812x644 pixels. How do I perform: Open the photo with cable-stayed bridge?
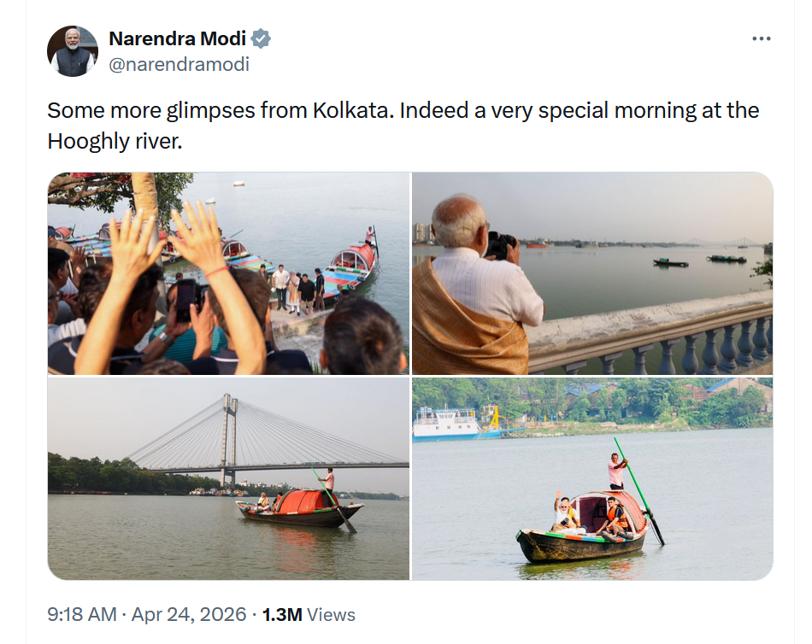pos(228,478)
